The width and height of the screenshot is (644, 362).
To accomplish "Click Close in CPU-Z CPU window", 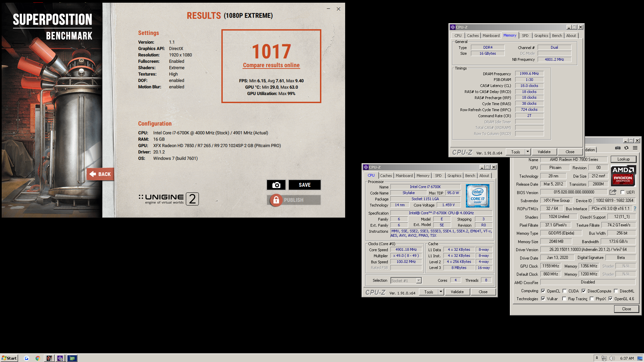I will (x=483, y=292).
